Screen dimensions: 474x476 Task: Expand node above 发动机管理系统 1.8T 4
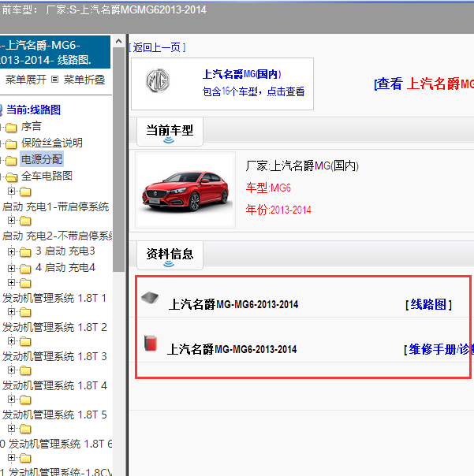(11, 370)
